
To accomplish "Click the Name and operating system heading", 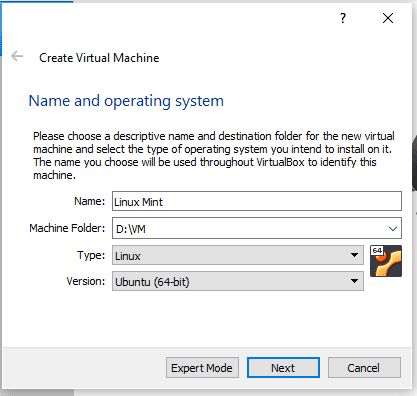I will pyautogui.click(x=126, y=101).
